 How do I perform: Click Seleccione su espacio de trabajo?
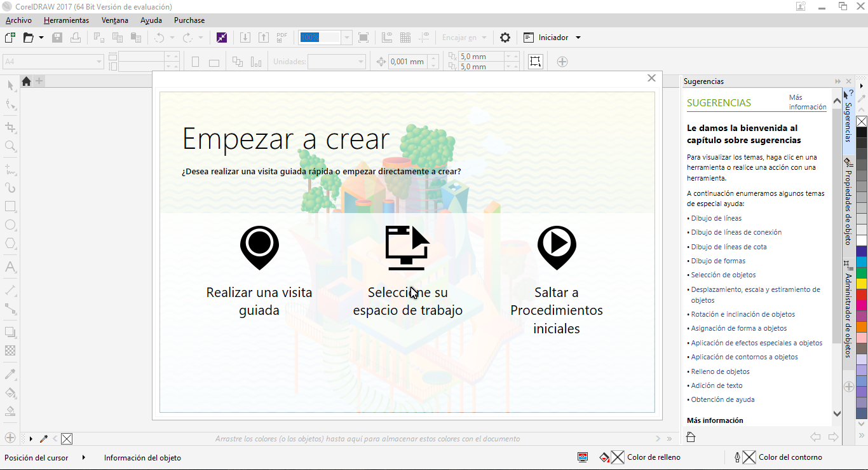tap(408, 270)
